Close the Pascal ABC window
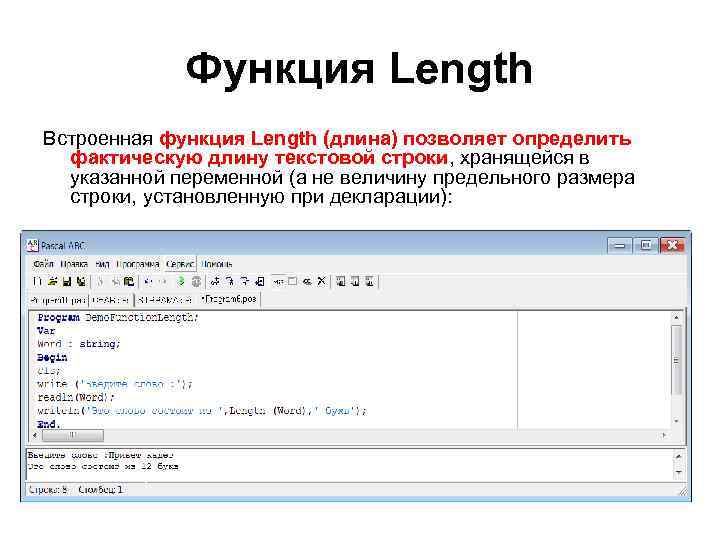 pos(673,246)
